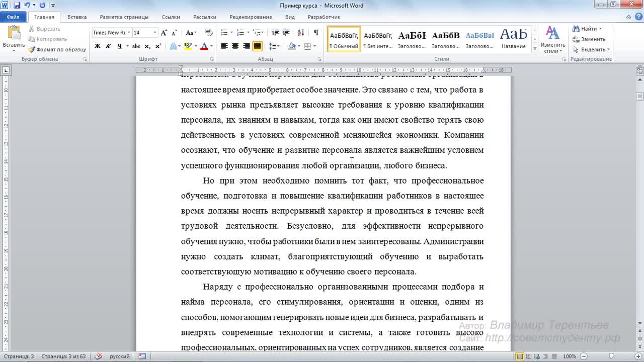Expand the styles gallery (More arrow)
Viewport: 644px width, 362px height.
click(534, 49)
